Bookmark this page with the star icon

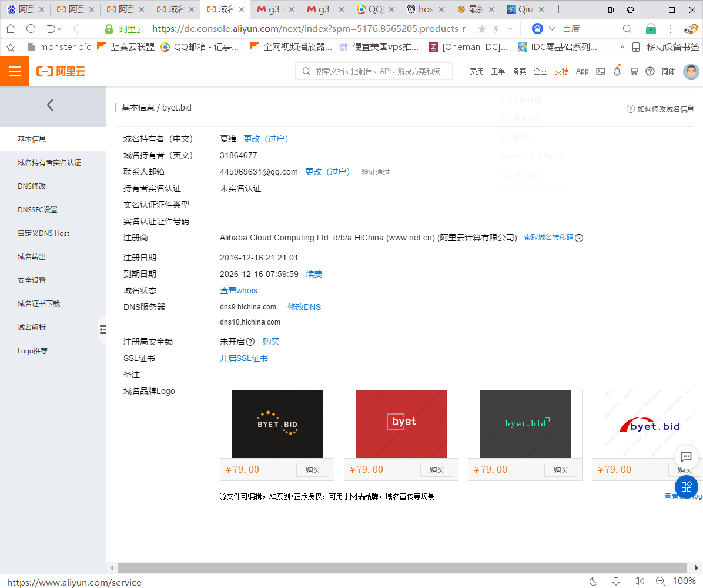[x=482, y=29]
